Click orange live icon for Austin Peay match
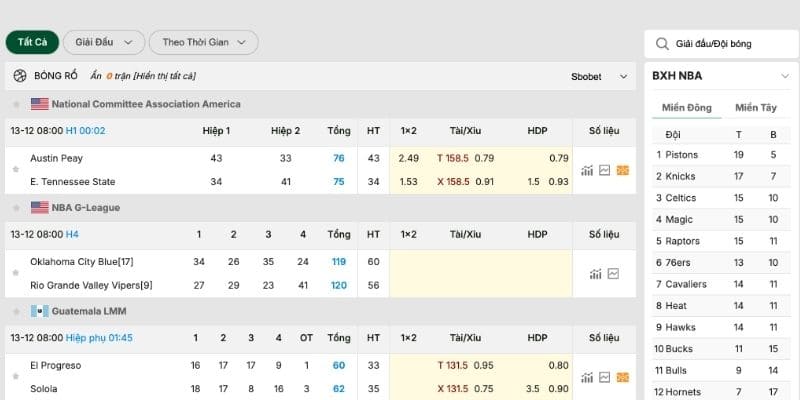The width and height of the screenshot is (800, 400). coord(622,170)
